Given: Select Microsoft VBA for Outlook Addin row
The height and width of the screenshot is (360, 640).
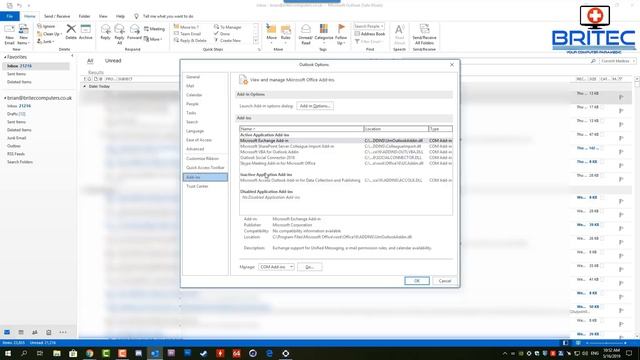Looking at the screenshot, I should 346,152.
